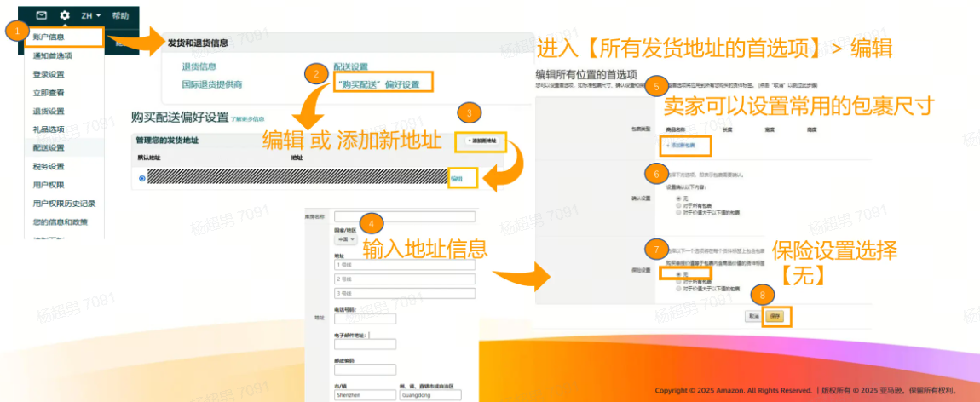980x402 pixels.
Task: Open the settings gear icon
Action: pyautogui.click(x=65, y=15)
